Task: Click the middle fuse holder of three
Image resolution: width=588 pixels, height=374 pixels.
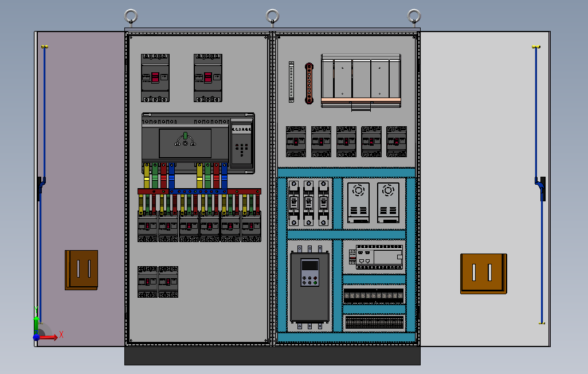Action: click(x=309, y=203)
